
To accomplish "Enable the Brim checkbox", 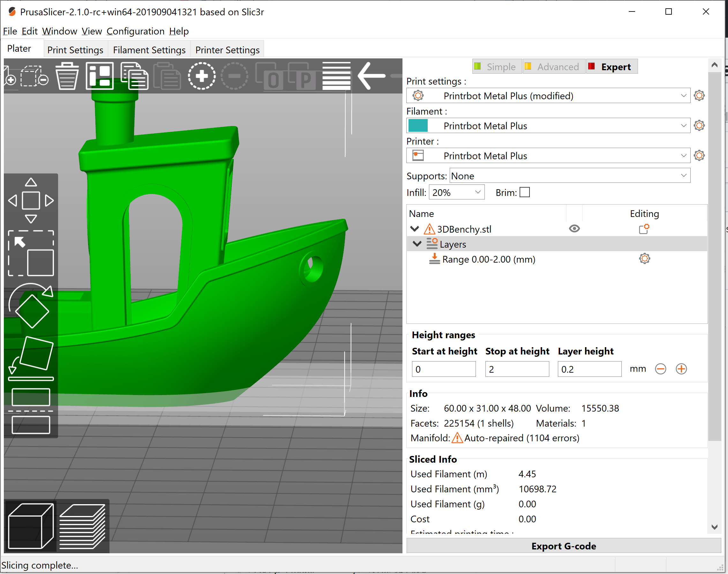I will 524,192.
